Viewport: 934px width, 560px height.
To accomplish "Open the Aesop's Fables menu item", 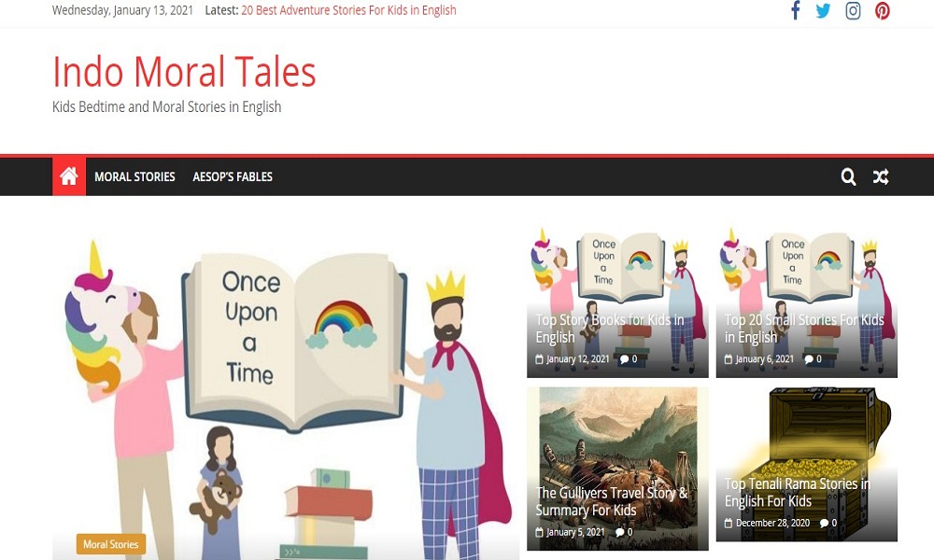I will point(233,176).
